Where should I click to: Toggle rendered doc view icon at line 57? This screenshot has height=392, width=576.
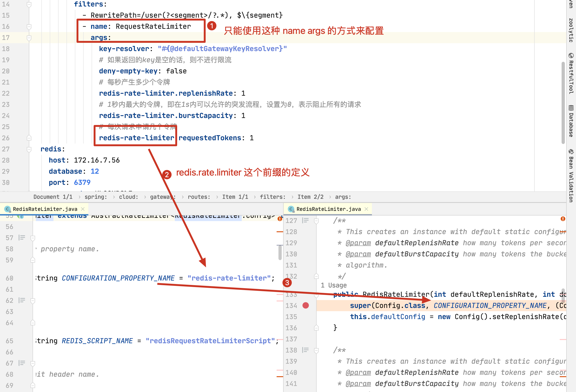[x=22, y=238]
